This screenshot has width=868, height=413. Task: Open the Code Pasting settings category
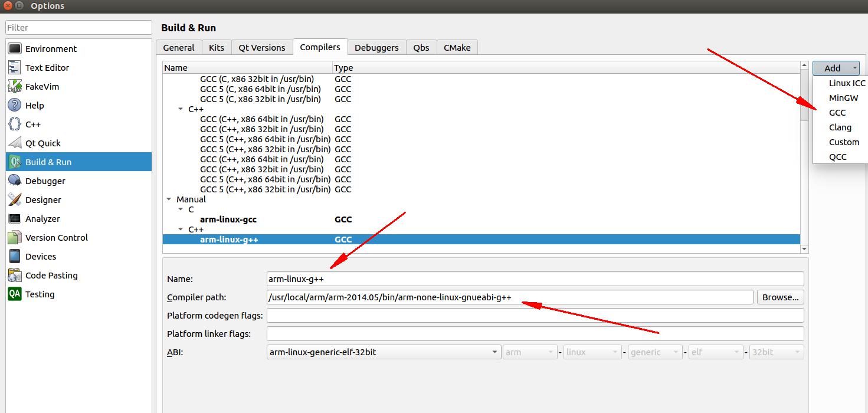pos(78,276)
